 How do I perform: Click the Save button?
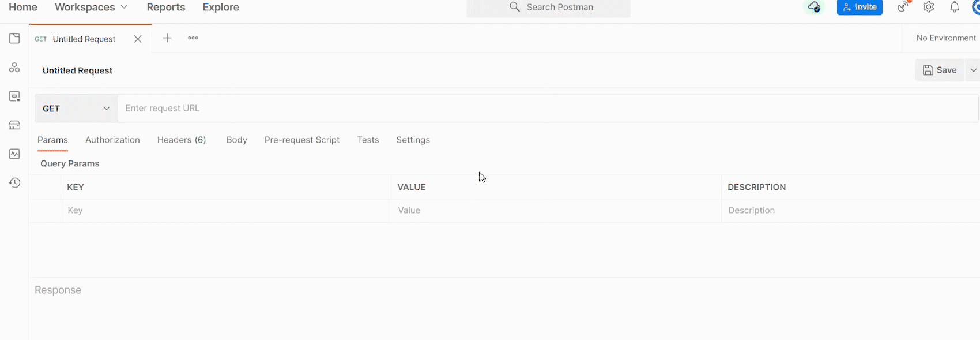(x=940, y=70)
